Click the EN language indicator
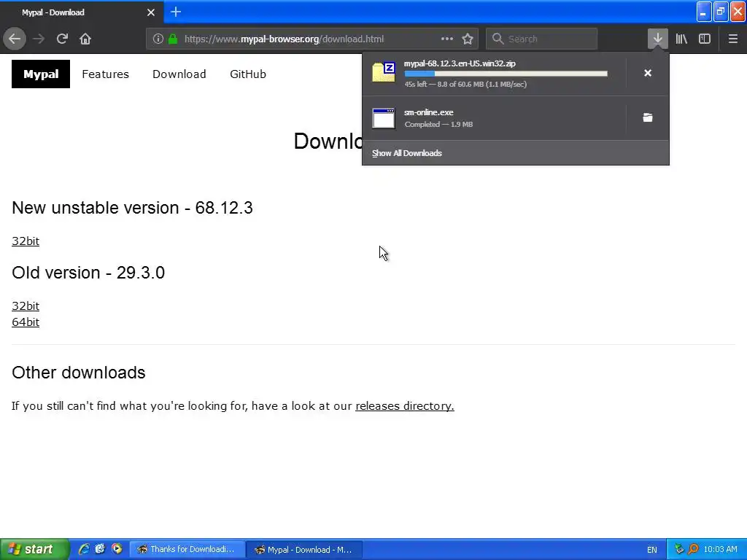 point(651,550)
